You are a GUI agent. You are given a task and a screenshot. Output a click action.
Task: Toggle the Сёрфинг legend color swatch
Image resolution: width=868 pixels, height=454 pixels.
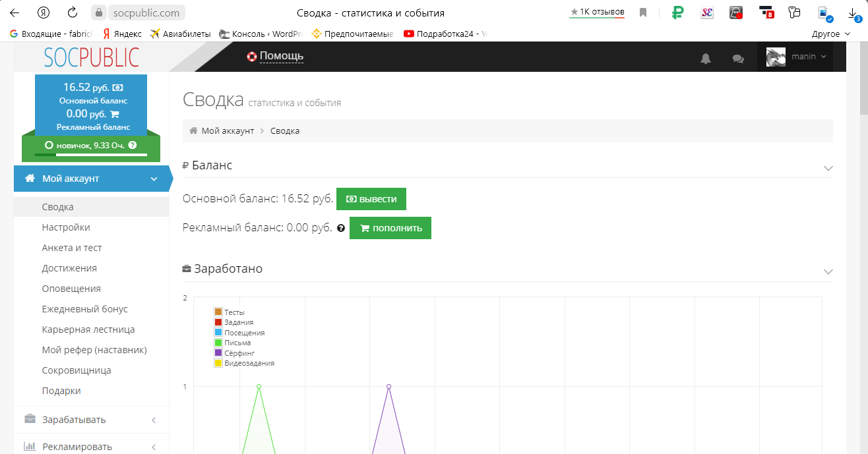coord(218,353)
